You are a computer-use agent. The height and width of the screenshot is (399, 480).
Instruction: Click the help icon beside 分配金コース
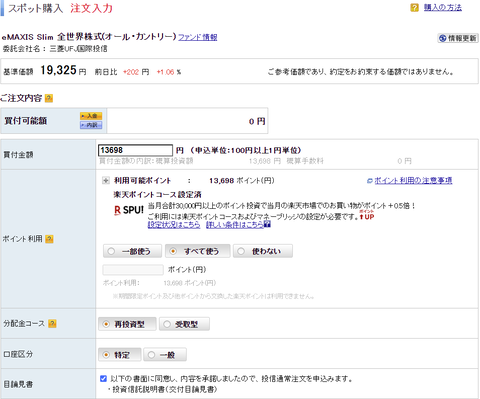[x=52, y=323]
